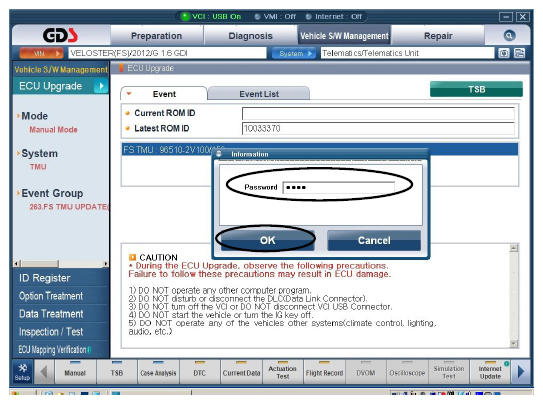Open TSB on bottom toolbar
The image size is (543, 404).
point(117,372)
